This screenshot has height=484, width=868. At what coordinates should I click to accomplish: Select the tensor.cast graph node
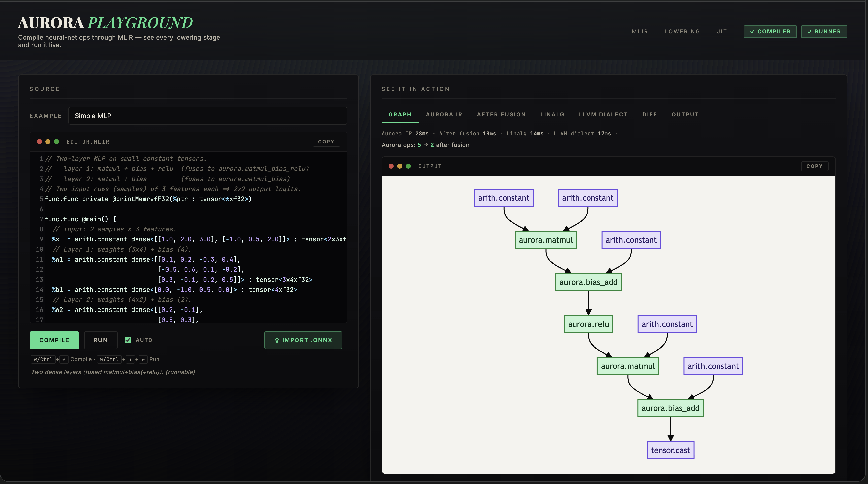pos(671,450)
